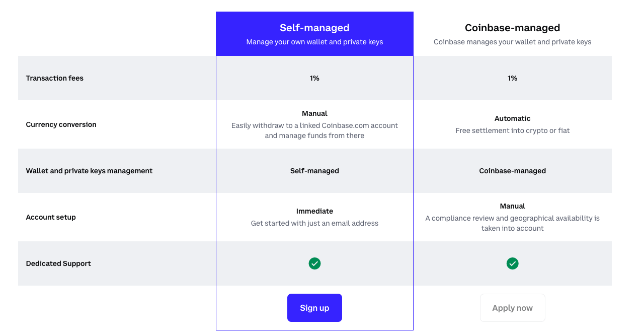Click the Immediate account setup text

314,211
